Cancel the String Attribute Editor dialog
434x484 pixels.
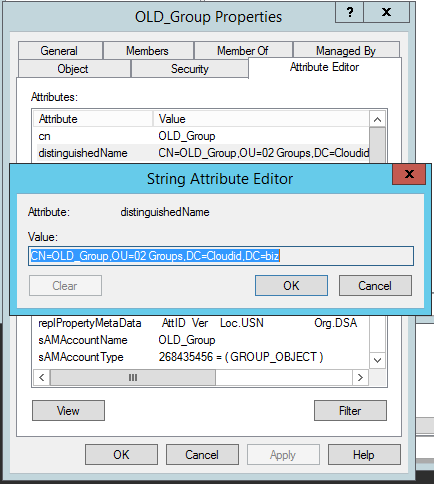[375, 285]
